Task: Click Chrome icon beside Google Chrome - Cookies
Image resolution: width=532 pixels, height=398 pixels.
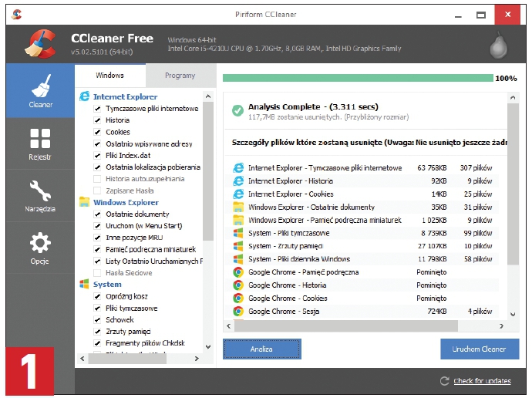Action: (238, 298)
